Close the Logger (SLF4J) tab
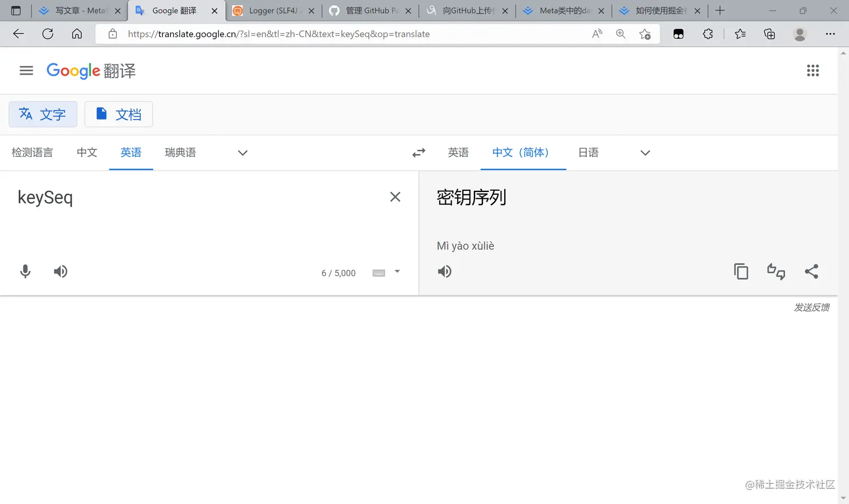The image size is (849, 504). 311,11
